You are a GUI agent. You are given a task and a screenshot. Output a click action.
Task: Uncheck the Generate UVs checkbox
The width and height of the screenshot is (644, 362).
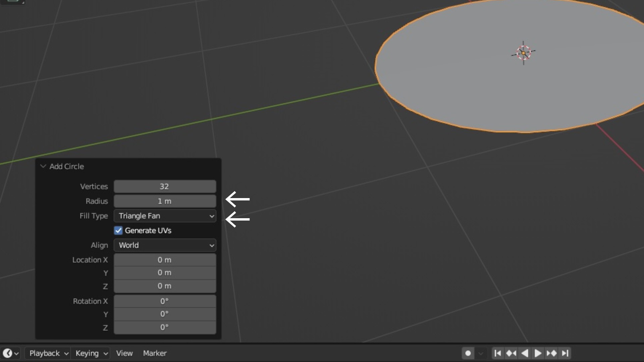click(x=118, y=231)
